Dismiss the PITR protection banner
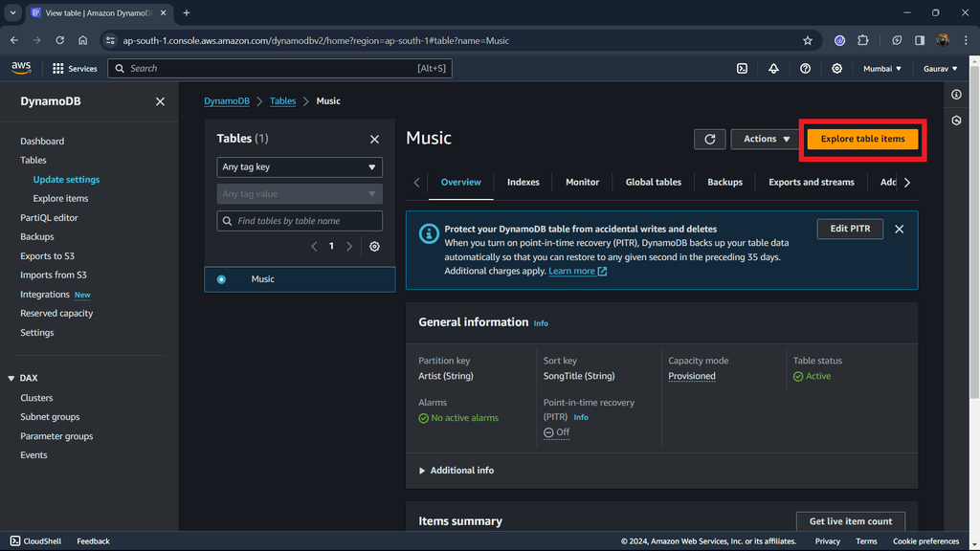980x551 pixels. 899,230
